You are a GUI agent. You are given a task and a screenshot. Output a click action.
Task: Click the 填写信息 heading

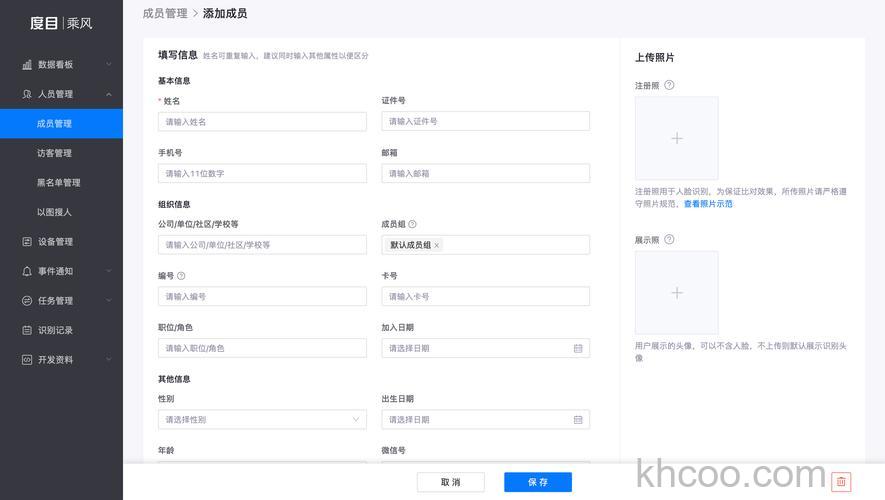pyautogui.click(x=178, y=55)
